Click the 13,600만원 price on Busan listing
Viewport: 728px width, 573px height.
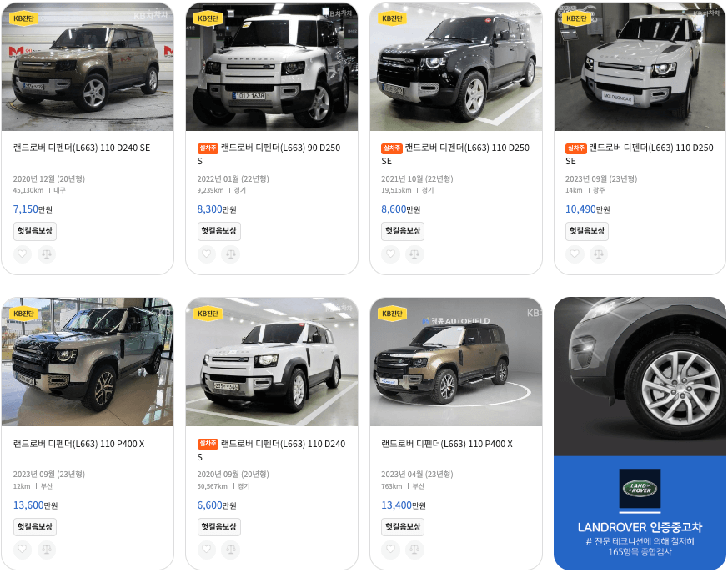coord(35,505)
